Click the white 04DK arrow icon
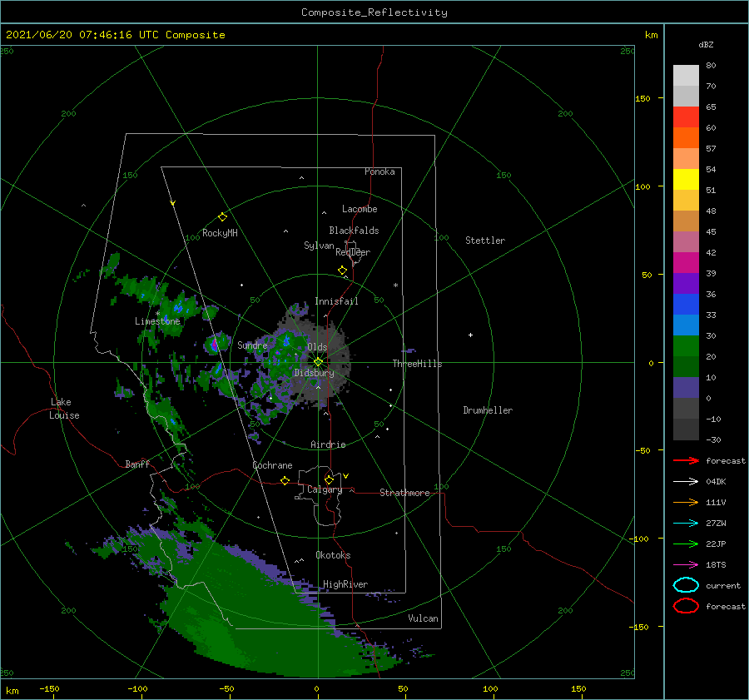The image size is (749, 700). click(x=686, y=481)
